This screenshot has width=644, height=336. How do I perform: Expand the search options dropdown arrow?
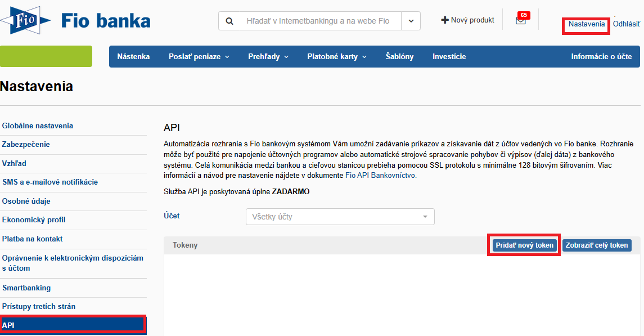(411, 21)
